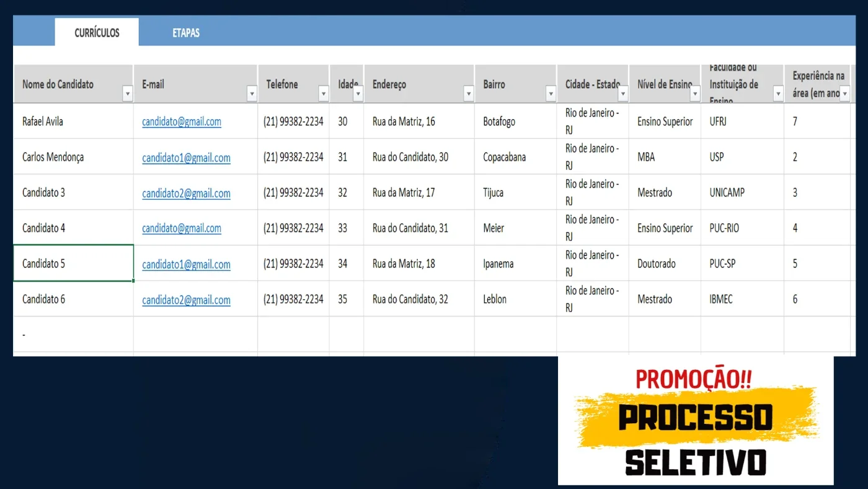Viewport: 868px width, 489px height.
Task: Open filter dropdown for Telefone column
Action: tap(323, 94)
